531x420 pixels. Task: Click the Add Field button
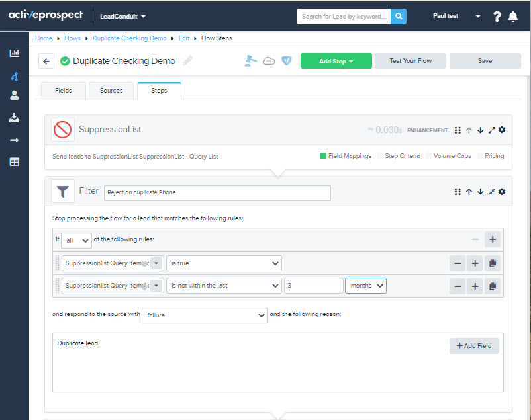coord(474,345)
